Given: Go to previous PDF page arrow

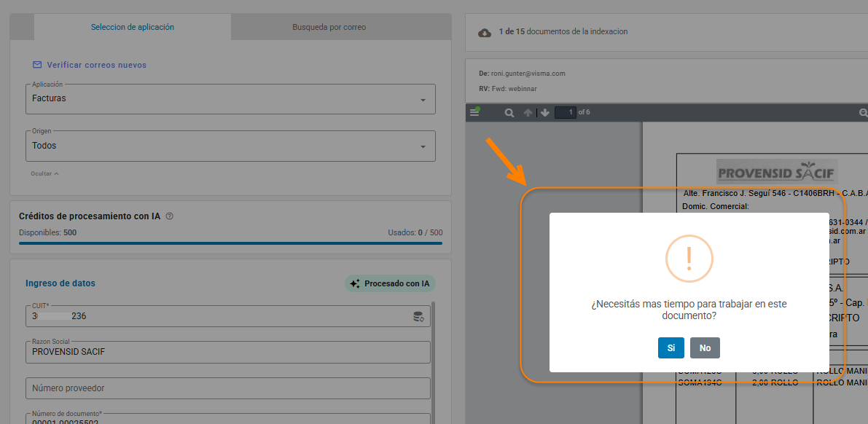Looking at the screenshot, I should pyautogui.click(x=528, y=113).
